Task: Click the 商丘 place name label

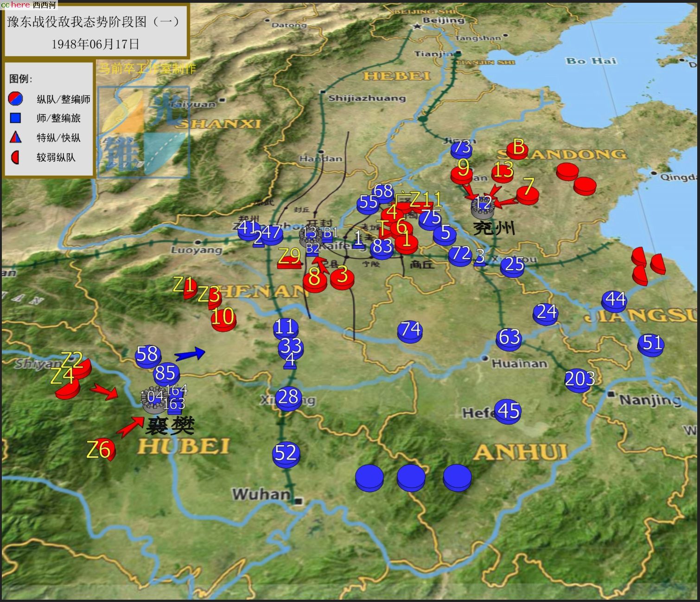Action: [422, 264]
